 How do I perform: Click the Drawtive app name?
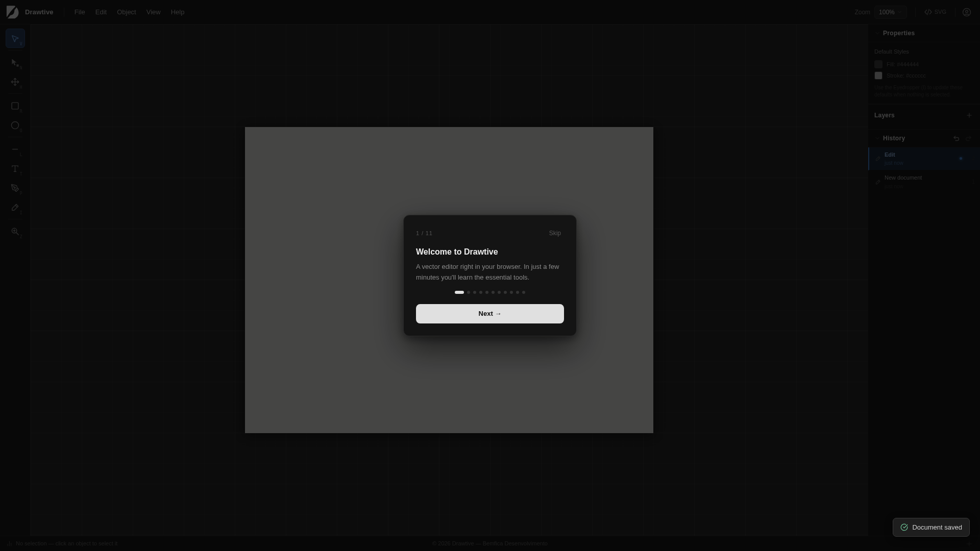[x=39, y=12]
